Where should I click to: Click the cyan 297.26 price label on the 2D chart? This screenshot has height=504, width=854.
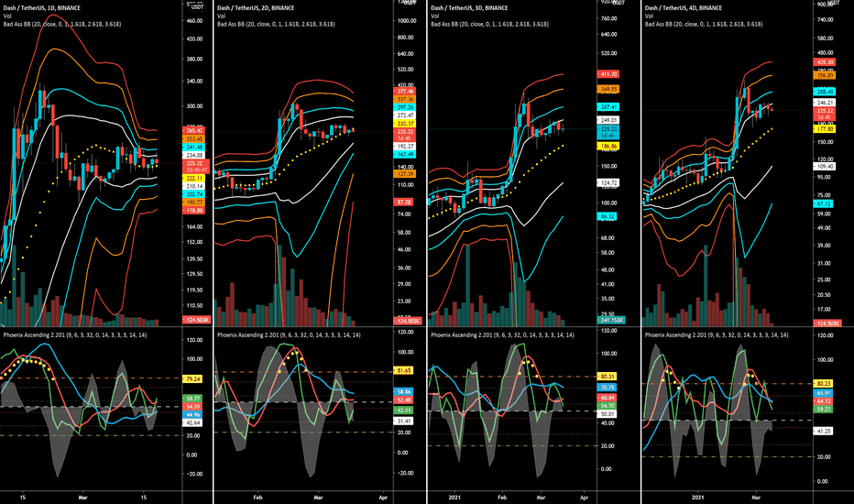pos(405,107)
